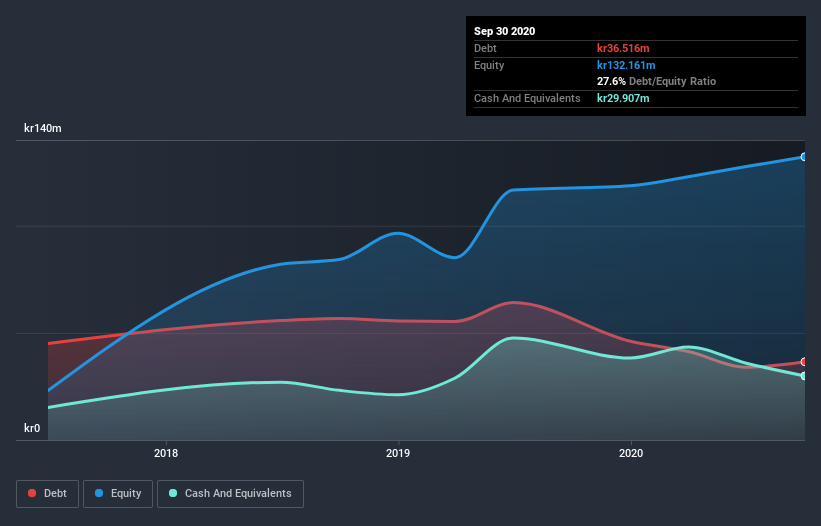The width and height of the screenshot is (821, 526).
Task: Click the 2019 x-axis label
Action: tap(398, 453)
